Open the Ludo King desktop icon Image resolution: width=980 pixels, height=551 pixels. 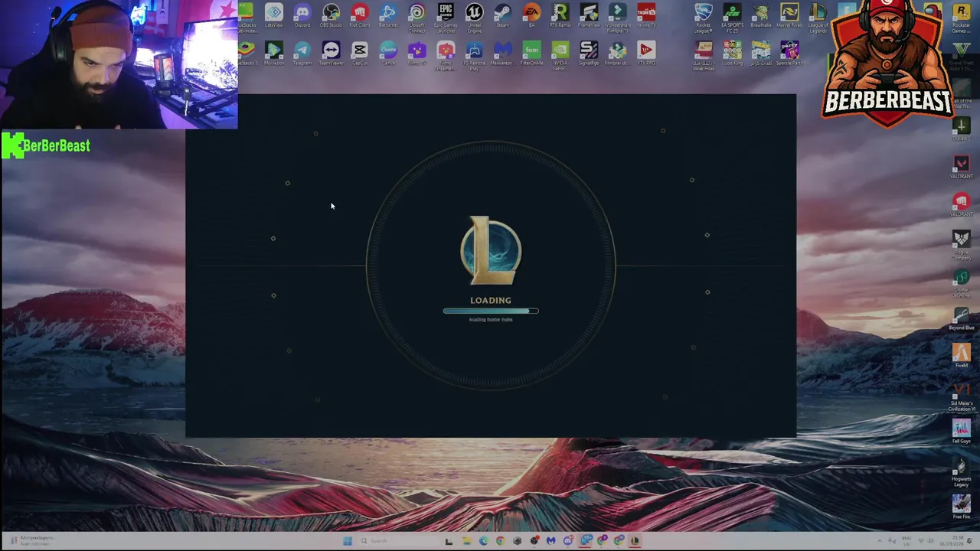(x=732, y=54)
